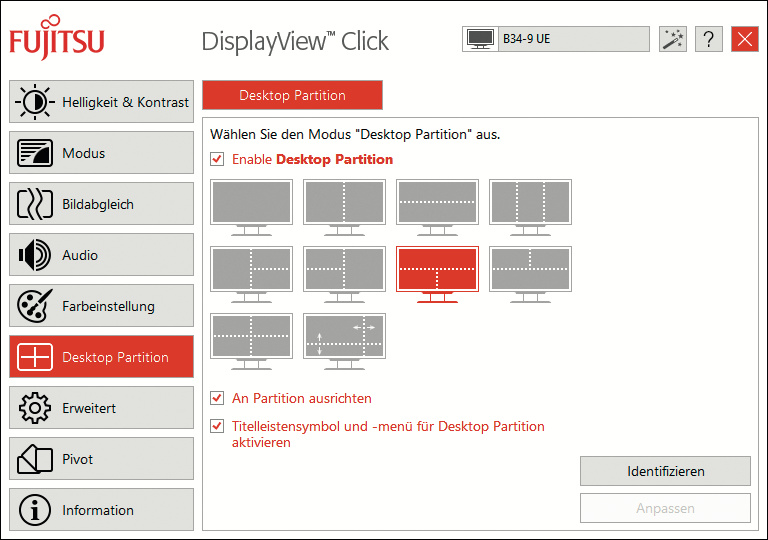Click the Desktop Partition cross icon in sidebar
The width and height of the screenshot is (768, 540).
pyautogui.click(x=34, y=357)
